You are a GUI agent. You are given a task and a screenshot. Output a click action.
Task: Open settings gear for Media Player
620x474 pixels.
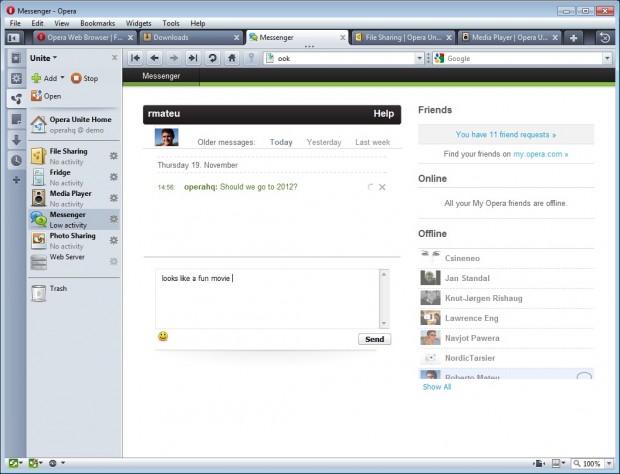pyautogui.click(x=113, y=198)
